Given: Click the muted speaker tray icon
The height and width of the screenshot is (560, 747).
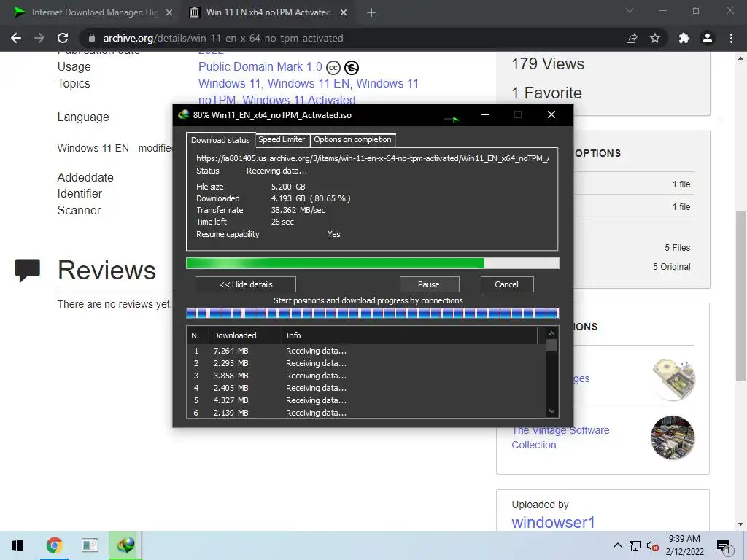Looking at the screenshot, I should [652, 545].
